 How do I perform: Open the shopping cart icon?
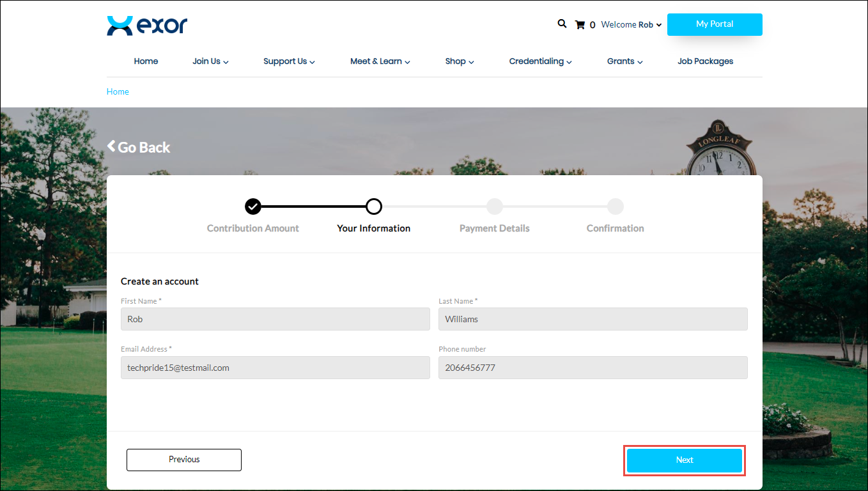(580, 25)
